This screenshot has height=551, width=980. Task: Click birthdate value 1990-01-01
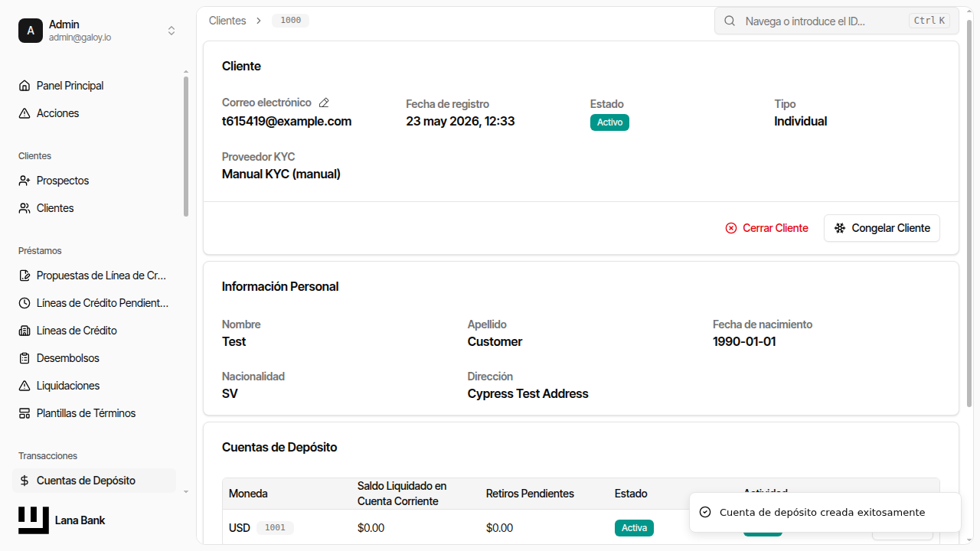744,341
